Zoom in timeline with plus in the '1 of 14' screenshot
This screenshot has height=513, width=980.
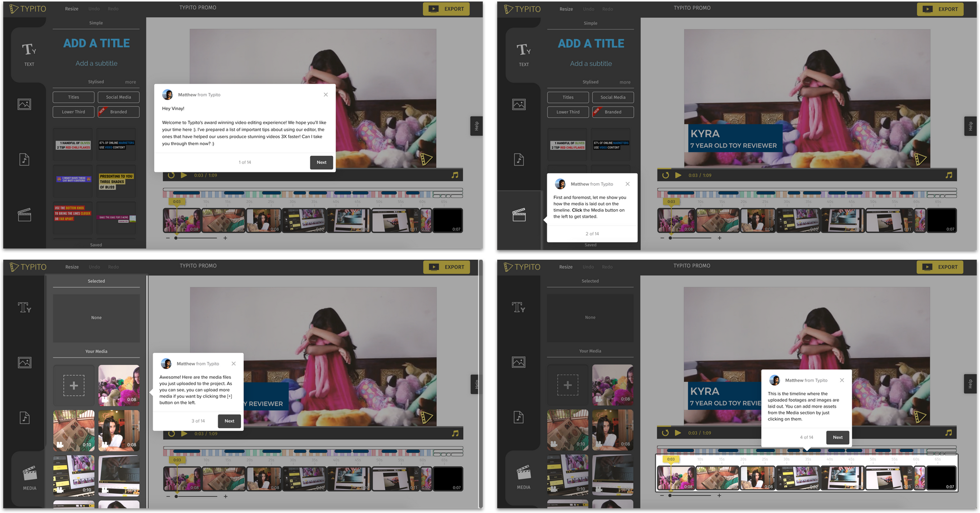[x=225, y=238]
